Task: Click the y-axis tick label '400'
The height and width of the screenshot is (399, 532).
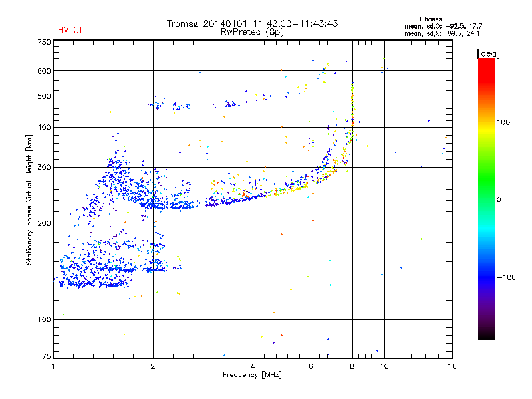Action: pyautogui.click(x=44, y=127)
